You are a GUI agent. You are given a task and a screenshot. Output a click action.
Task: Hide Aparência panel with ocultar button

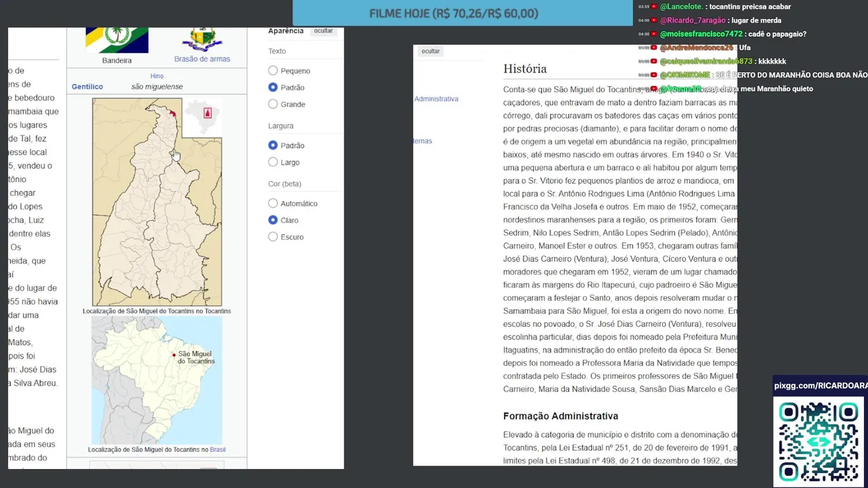[323, 31]
